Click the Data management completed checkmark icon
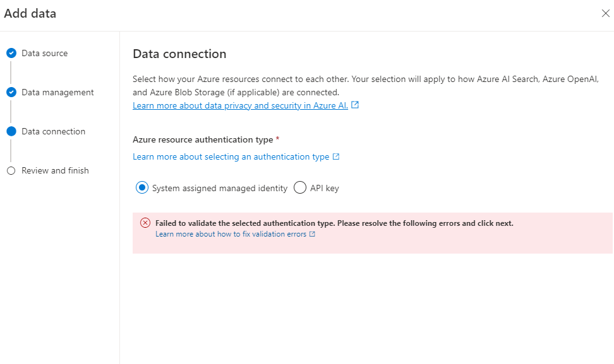This screenshot has height=364, width=614. coord(11,93)
